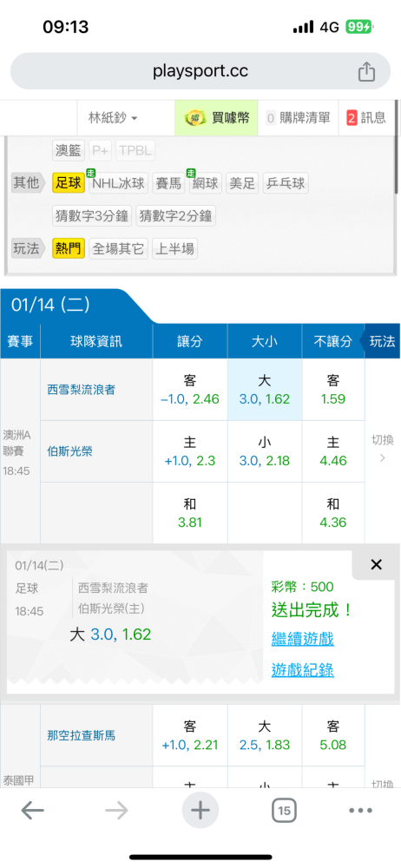Expand the 玩法 column header arrow
The image size is (401, 868).
380,341
